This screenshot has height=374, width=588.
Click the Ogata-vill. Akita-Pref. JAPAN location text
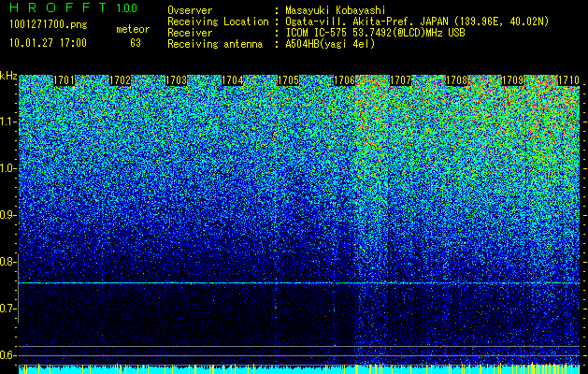[417, 22]
